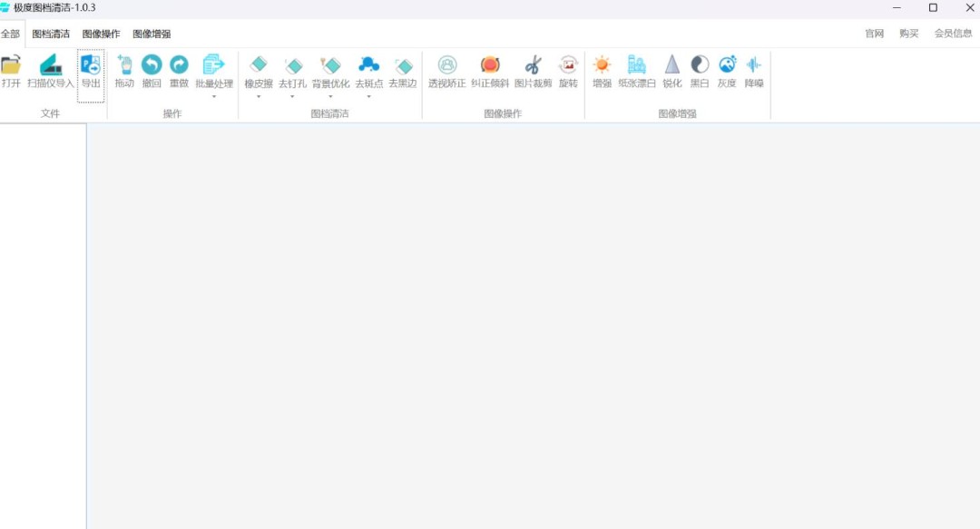Expand the 批量处理 dropdown arrow

[x=214, y=96]
